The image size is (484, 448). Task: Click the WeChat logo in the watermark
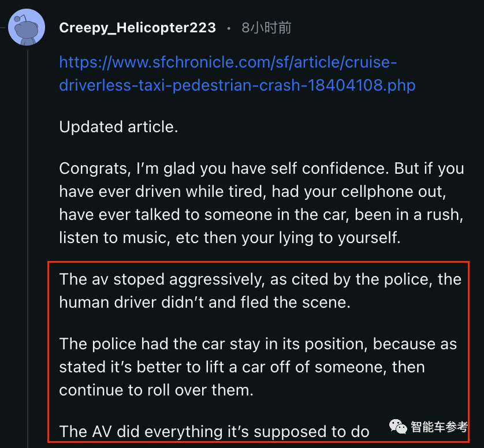coord(397,427)
